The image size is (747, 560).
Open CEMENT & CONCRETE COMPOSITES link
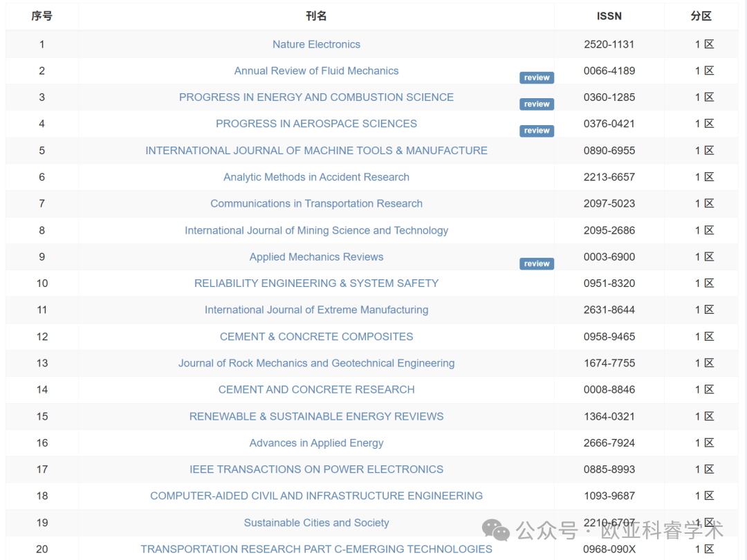(x=316, y=337)
